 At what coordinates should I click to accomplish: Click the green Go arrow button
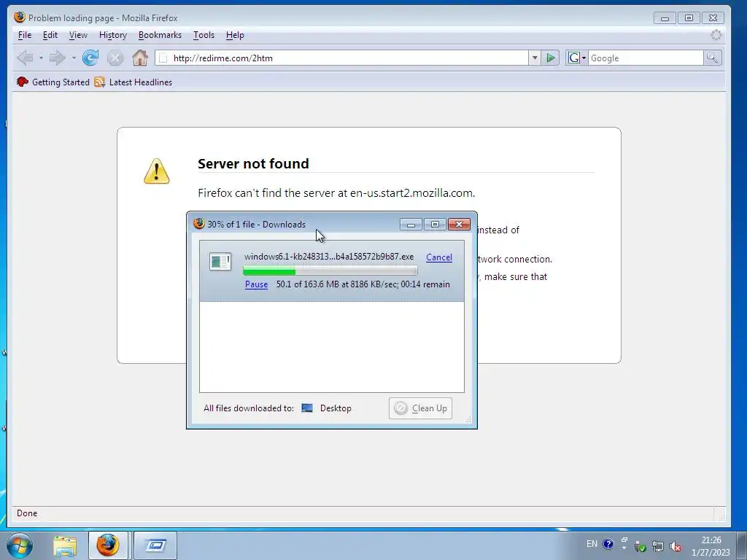pyautogui.click(x=550, y=58)
